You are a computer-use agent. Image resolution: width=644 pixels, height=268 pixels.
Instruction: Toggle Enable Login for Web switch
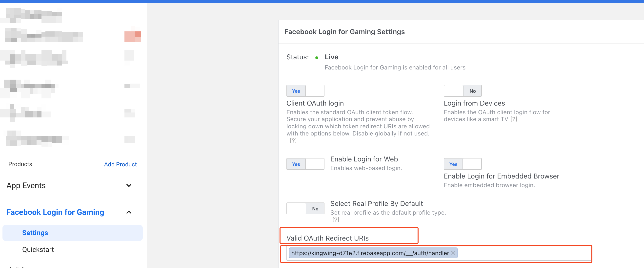(305, 164)
